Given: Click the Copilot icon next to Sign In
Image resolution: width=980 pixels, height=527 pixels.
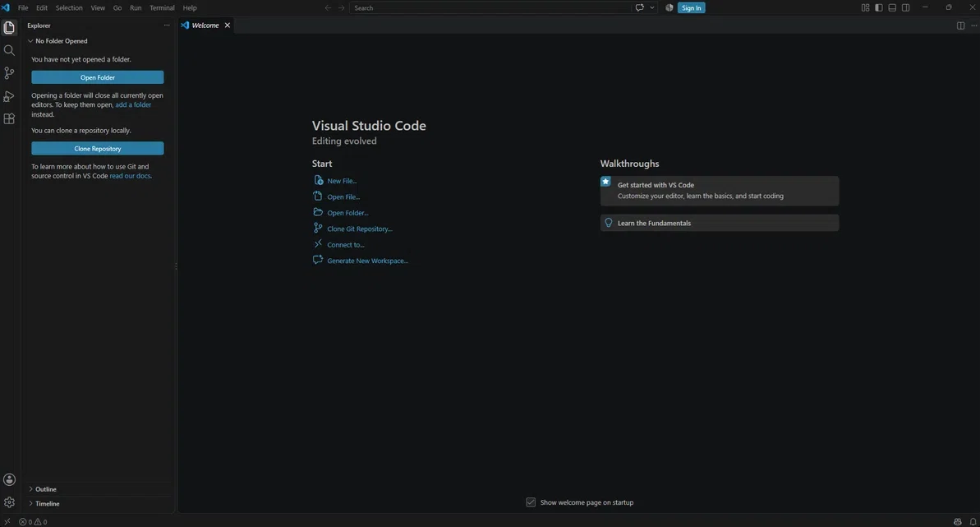Looking at the screenshot, I should (x=669, y=8).
